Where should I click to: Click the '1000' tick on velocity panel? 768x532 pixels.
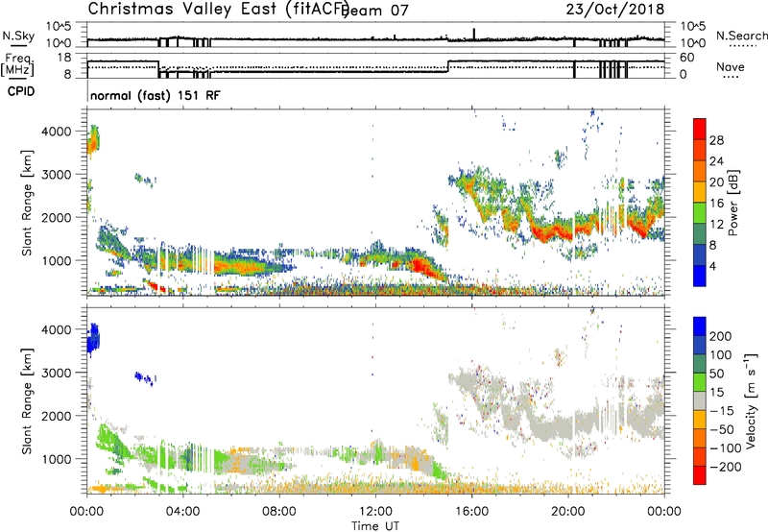click(57, 459)
